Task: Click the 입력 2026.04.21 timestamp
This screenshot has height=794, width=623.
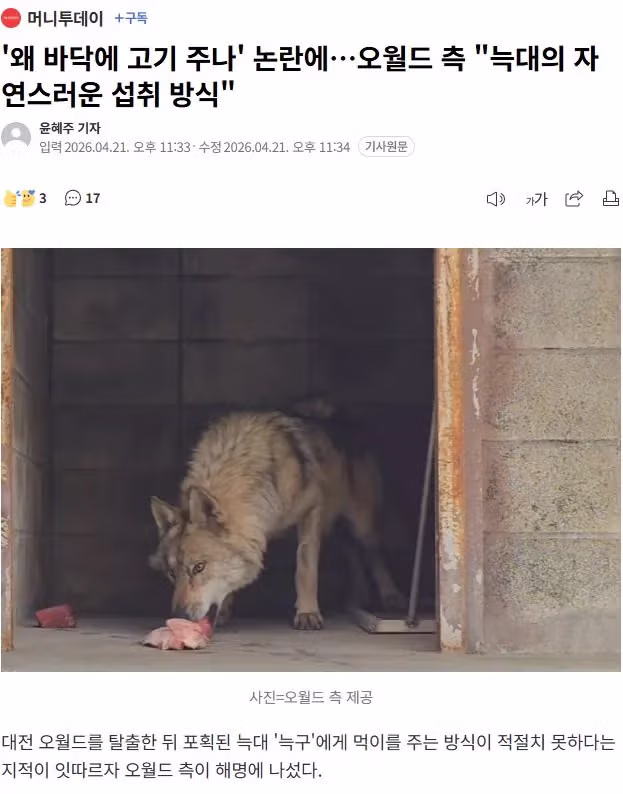Action: click(114, 147)
